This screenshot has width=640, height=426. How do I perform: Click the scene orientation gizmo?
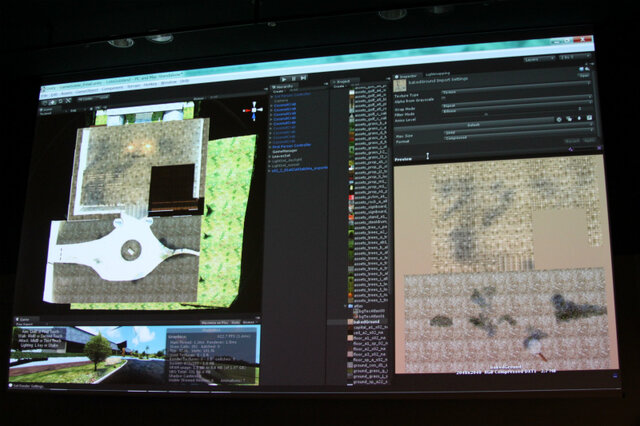coord(254,112)
